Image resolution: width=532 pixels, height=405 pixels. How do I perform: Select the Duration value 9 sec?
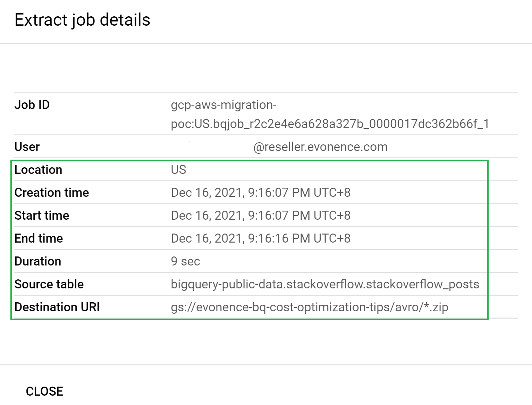185,261
